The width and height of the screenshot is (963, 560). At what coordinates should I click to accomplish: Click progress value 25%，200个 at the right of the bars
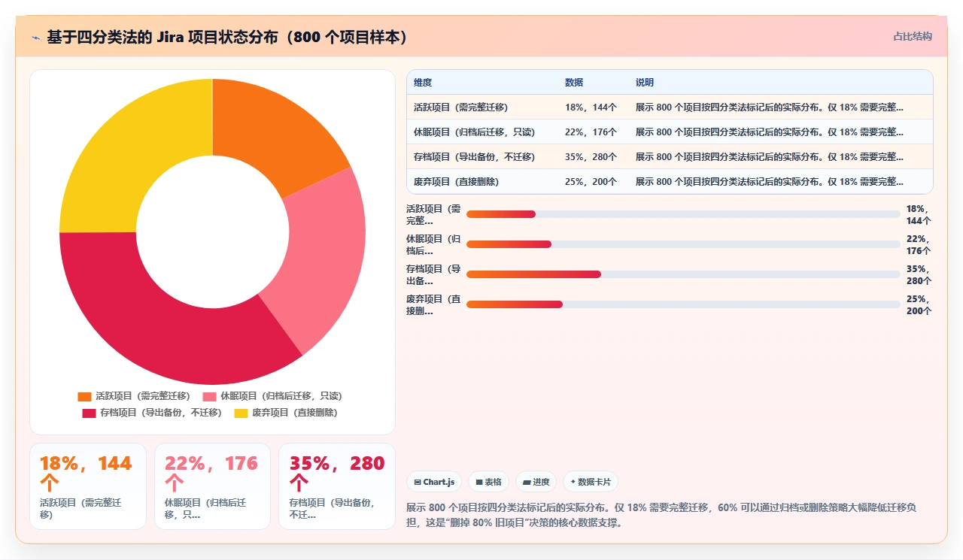click(919, 304)
